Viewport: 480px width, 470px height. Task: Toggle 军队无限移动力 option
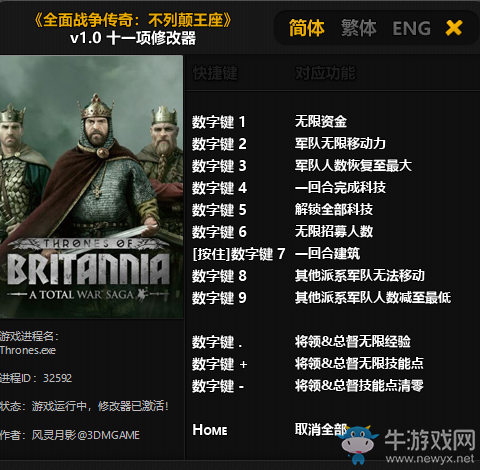click(x=340, y=144)
